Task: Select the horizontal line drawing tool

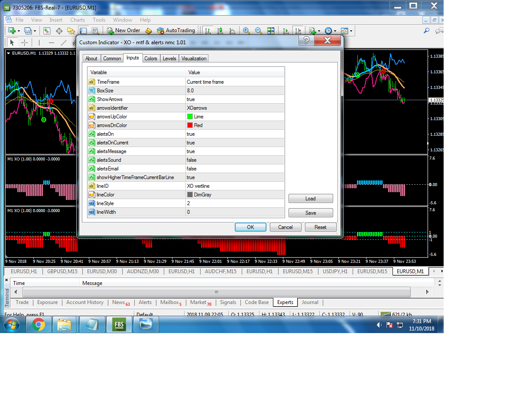Action: pos(52,43)
